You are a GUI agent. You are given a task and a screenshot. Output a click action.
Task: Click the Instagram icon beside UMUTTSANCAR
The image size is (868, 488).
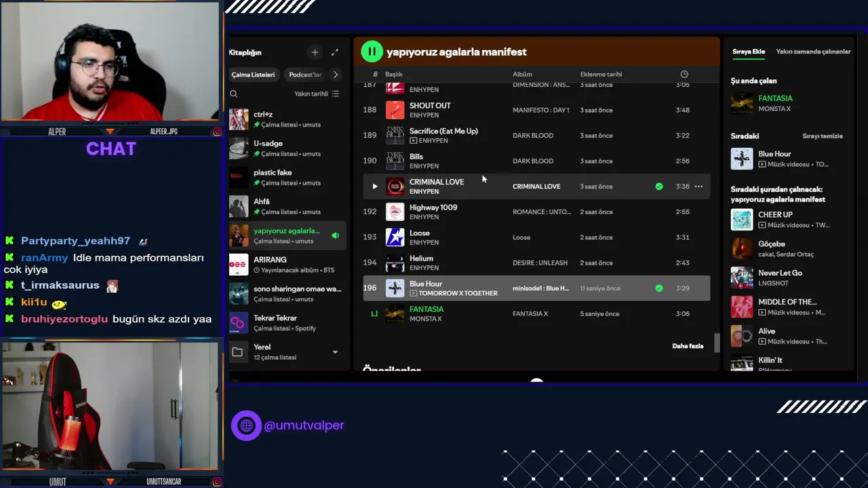click(218, 481)
